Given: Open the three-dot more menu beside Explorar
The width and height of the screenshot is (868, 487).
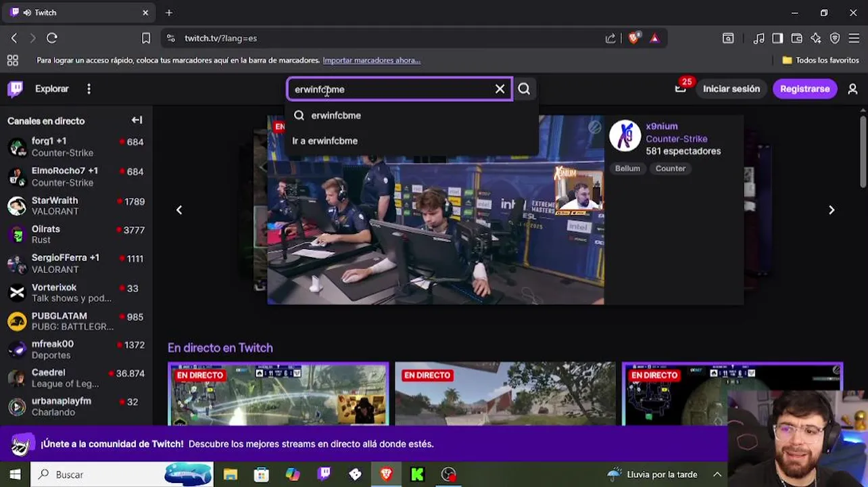Looking at the screenshot, I should pos(89,89).
